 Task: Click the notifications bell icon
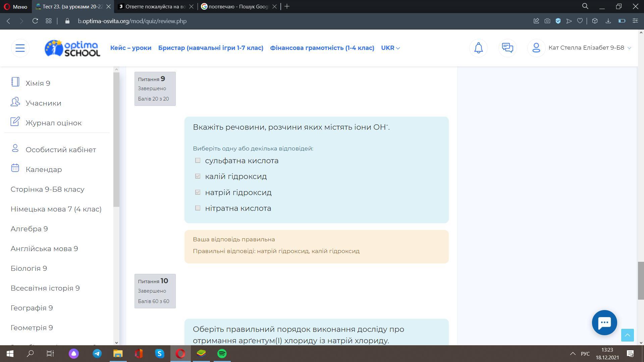[478, 48]
